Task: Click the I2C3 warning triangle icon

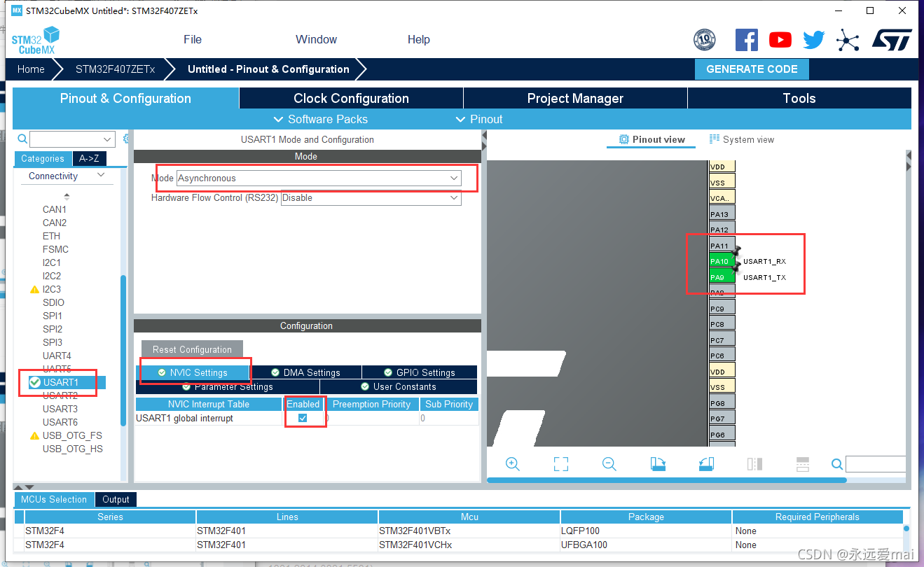Action: (34, 289)
